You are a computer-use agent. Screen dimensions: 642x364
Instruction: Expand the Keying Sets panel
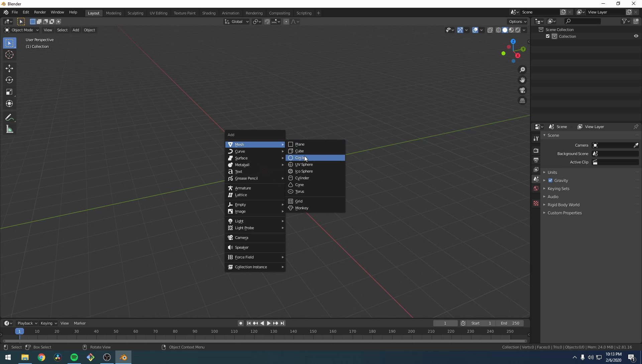coord(558,189)
